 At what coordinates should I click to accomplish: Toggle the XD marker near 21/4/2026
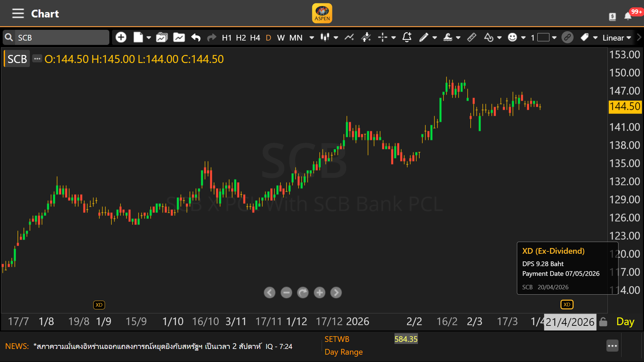(x=567, y=305)
